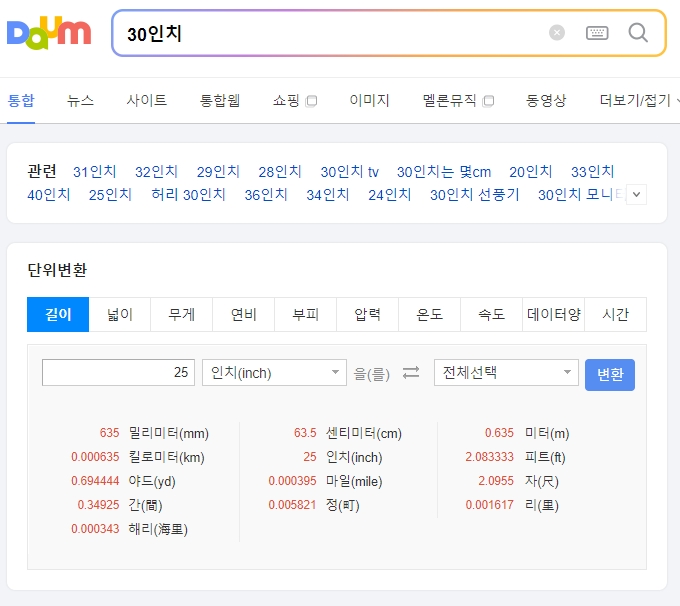Click the 0.635 미터(m) result
Image resolution: width=680 pixels, height=606 pixels.
point(527,433)
